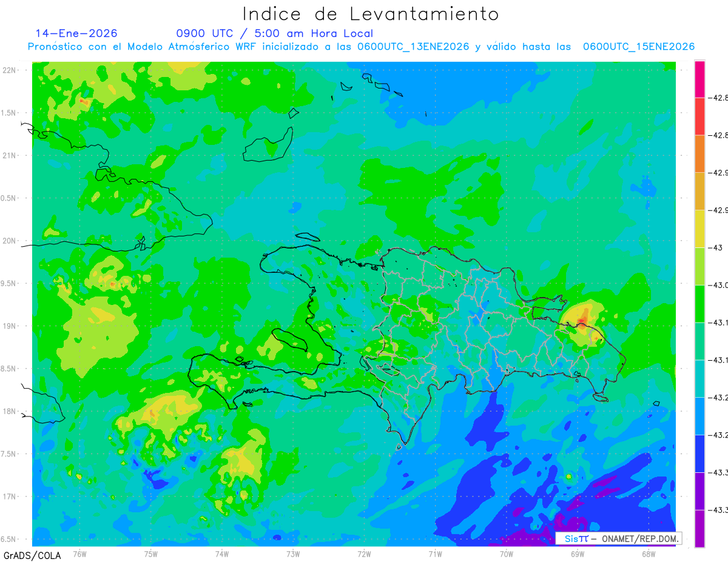
Task: Click the pink top segment of the color scale
Action: (x=699, y=79)
